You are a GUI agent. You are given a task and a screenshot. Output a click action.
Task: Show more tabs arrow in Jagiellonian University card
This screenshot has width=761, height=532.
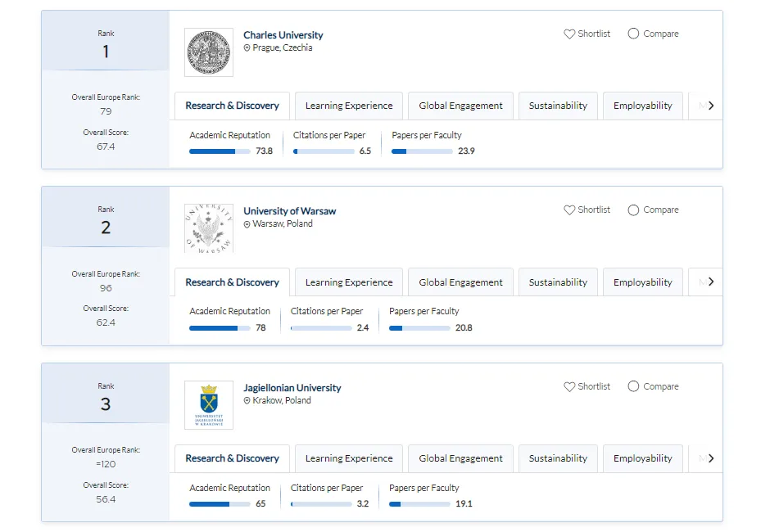coord(711,458)
